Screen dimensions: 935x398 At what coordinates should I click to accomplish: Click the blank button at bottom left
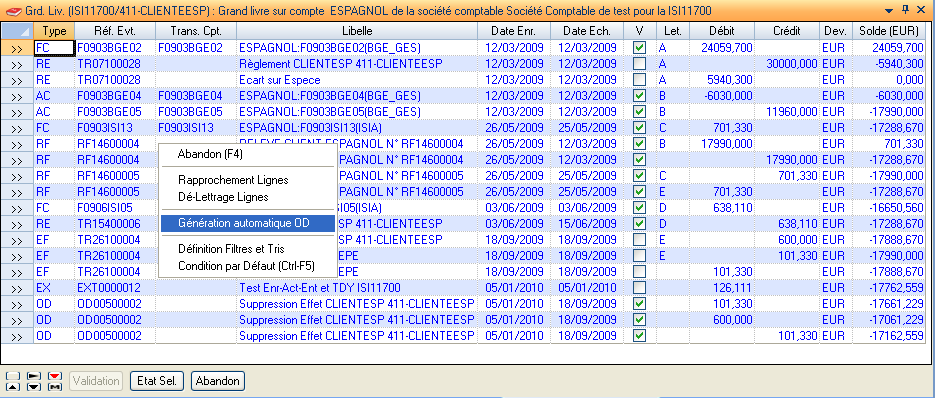coord(13,376)
